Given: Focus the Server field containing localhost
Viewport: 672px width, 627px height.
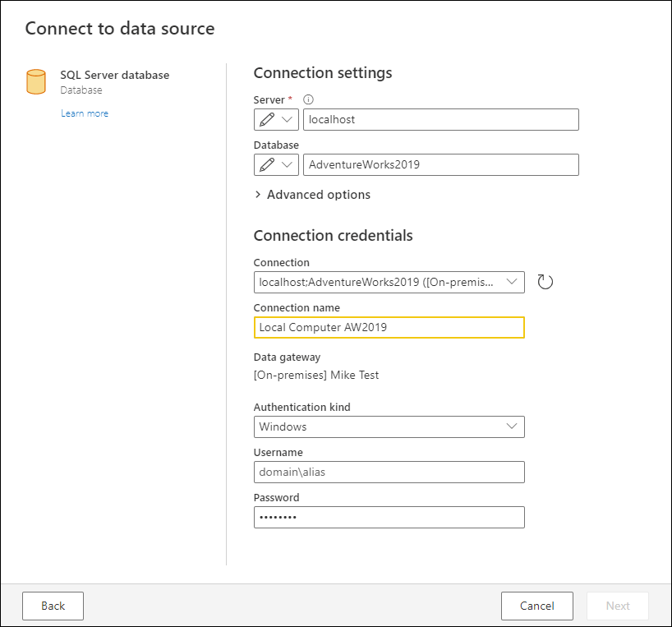Looking at the screenshot, I should 440,119.
